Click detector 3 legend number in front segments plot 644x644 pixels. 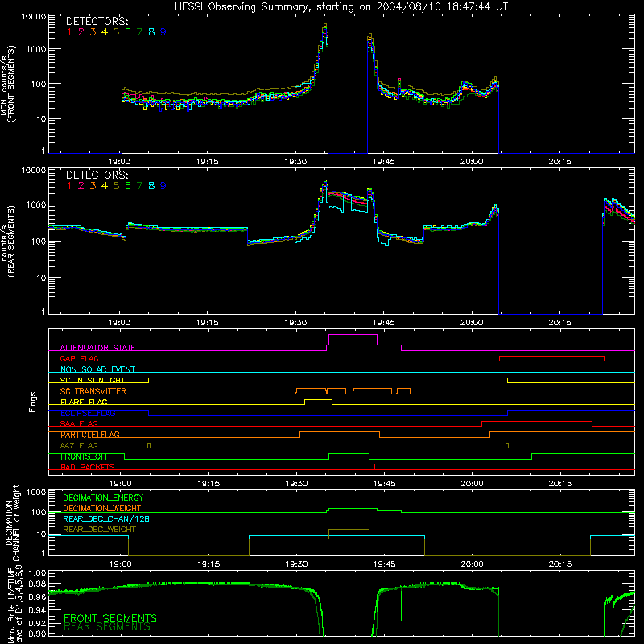click(93, 31)
